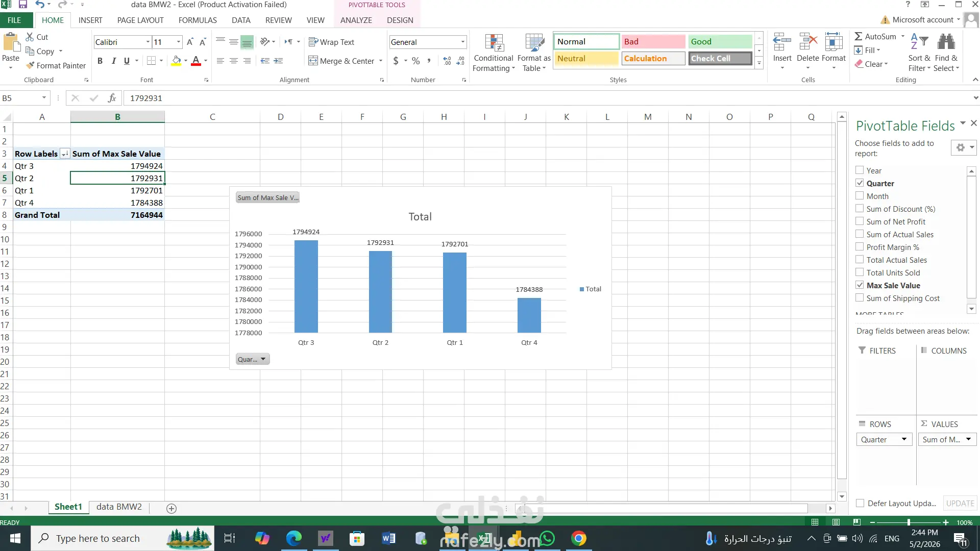Screen dimensions: 980x551
Task: Switch to the INSERT tab
Action: pyautogui.click(x=90, y=20)
